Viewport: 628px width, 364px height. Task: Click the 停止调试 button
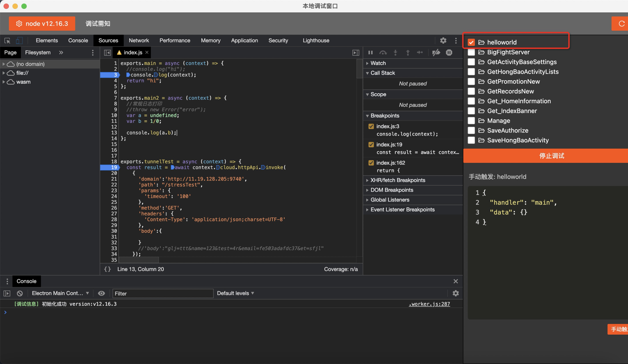(x=546, y=156)
